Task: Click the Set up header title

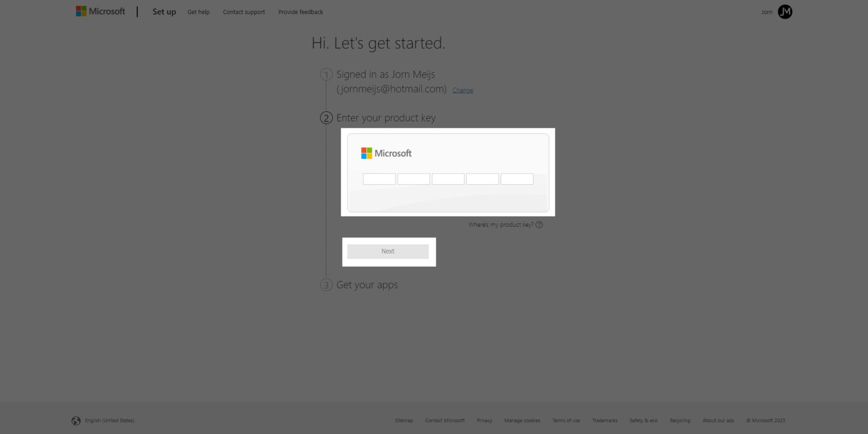Action: [x=164, y=12]
